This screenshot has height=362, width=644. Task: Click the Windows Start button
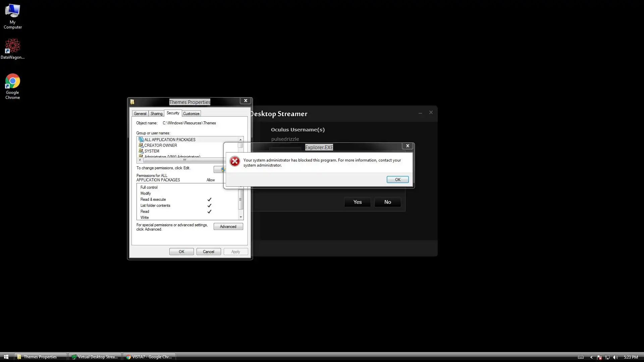coord(6,357)
